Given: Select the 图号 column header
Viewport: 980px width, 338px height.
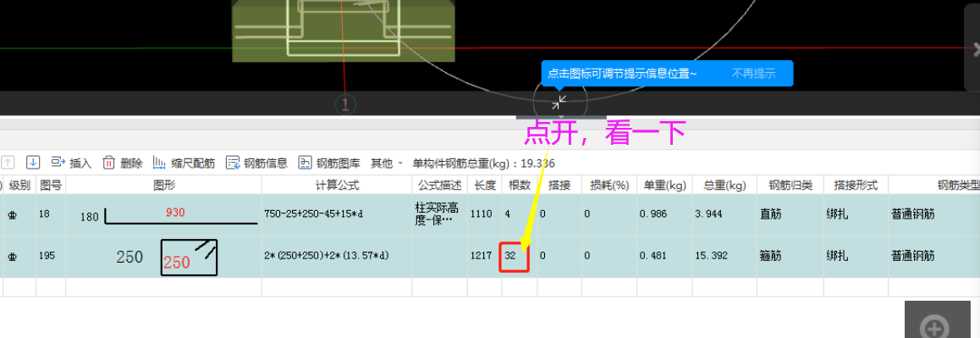Looking at the screenshot, I should click(x=51, y=185).
